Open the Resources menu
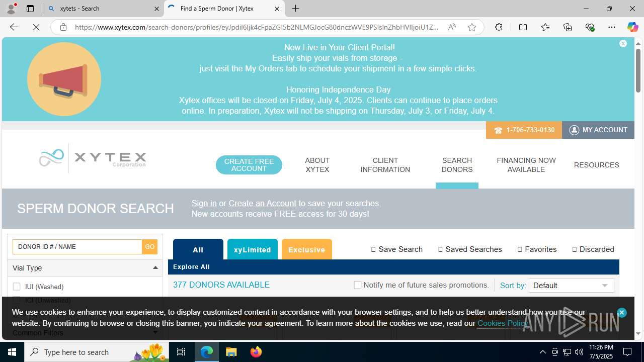The image size is (644, 362). pyautogui.click(x=597, y=165)
